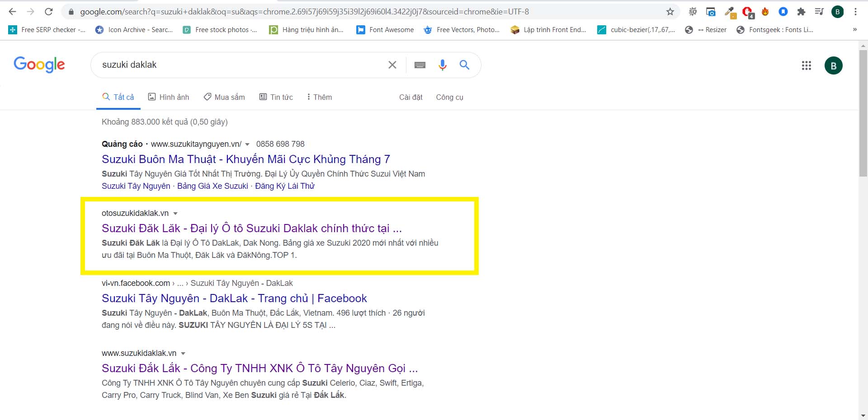Click the scrollbar up arrow
The width and height of the screenshot is (868, 420).
coord(863,46)
